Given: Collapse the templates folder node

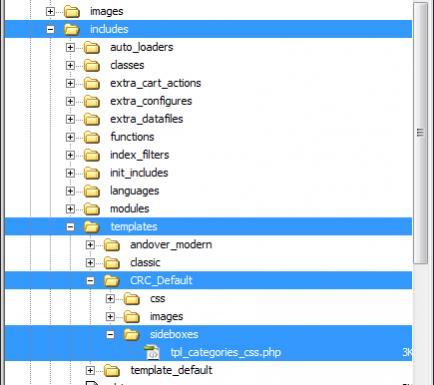Looking at the screenshot, I should [70, 227].
